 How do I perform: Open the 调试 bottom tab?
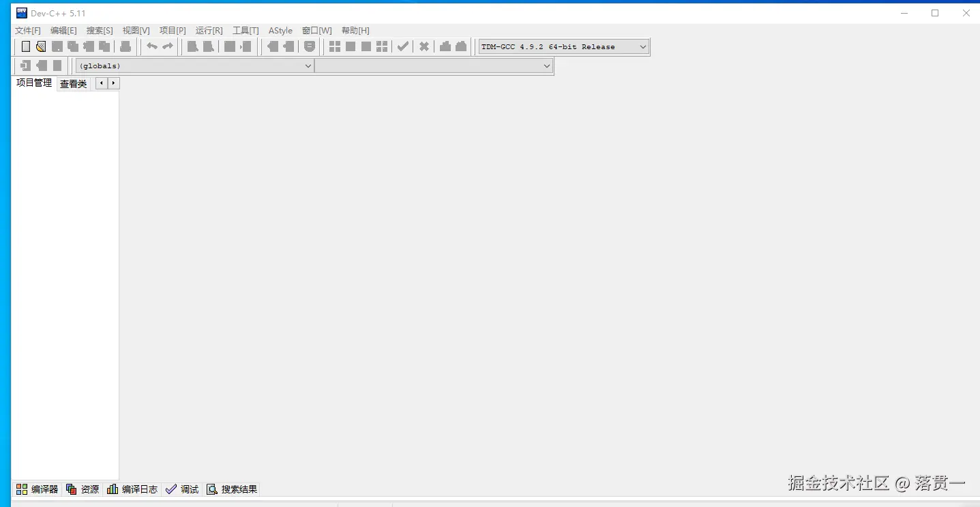coord(182,489)
